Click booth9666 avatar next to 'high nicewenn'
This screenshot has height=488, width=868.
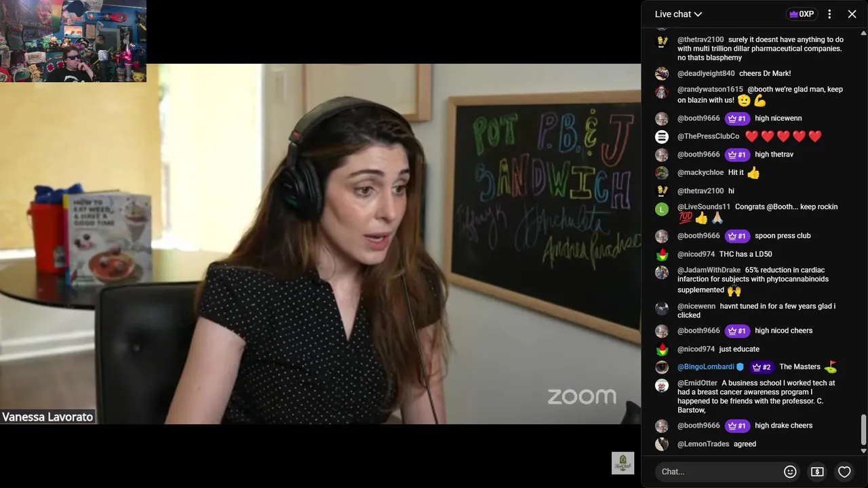point(662,119)
